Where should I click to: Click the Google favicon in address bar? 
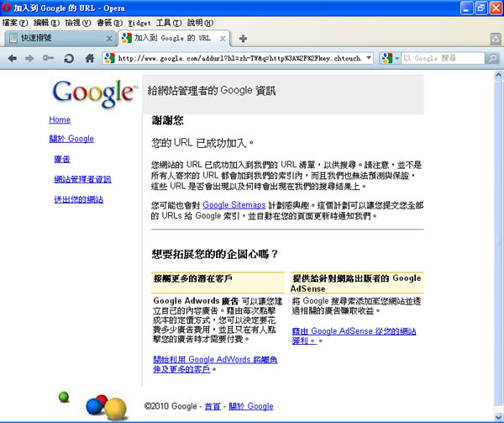coord(109,58)
